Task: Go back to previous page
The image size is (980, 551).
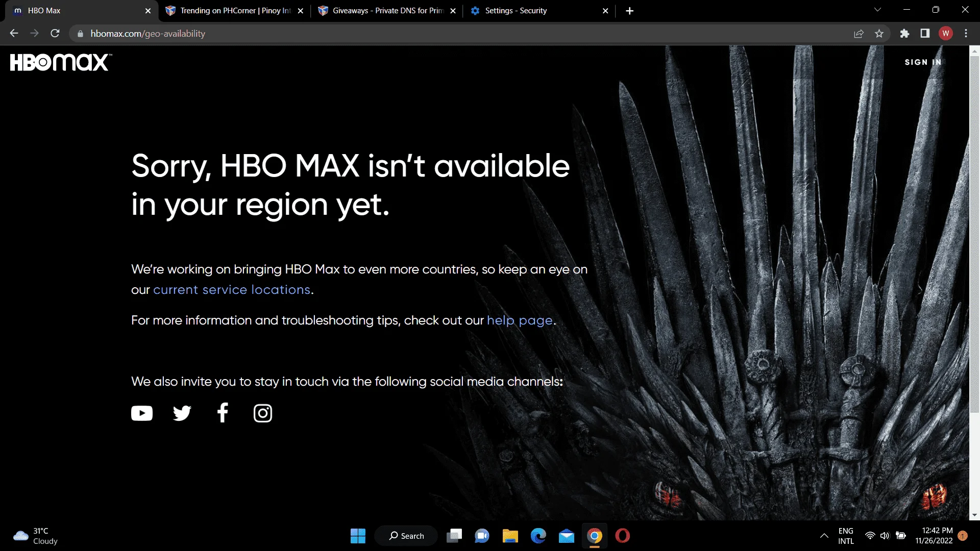Action: (14, 34)
